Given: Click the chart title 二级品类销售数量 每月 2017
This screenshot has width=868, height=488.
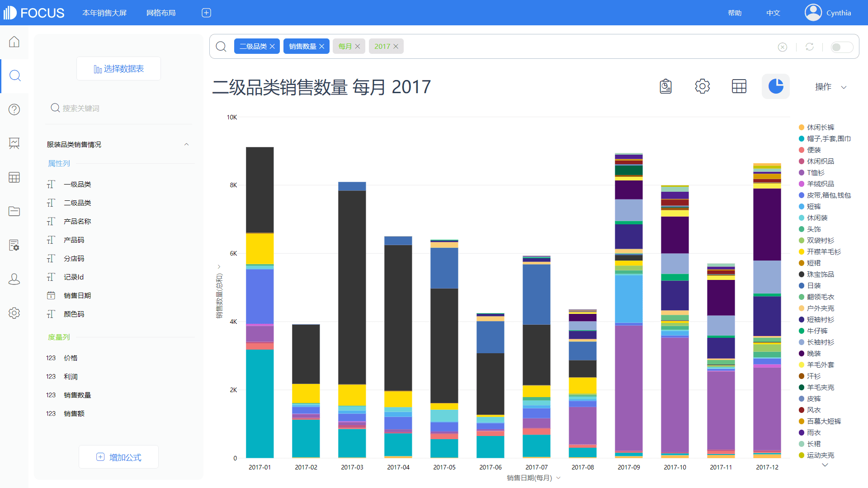Looking at the screenshot, I should 321,87.
